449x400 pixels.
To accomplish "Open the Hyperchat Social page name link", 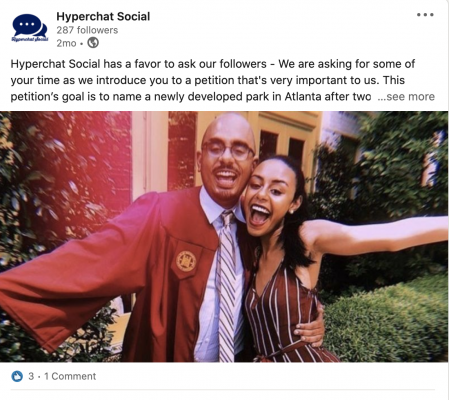I will [x=103, y=16].
